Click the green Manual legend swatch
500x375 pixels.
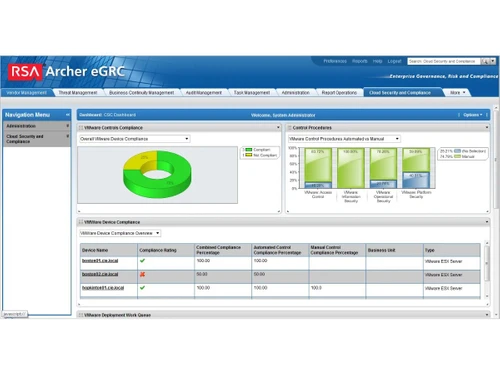coord(457,156)
